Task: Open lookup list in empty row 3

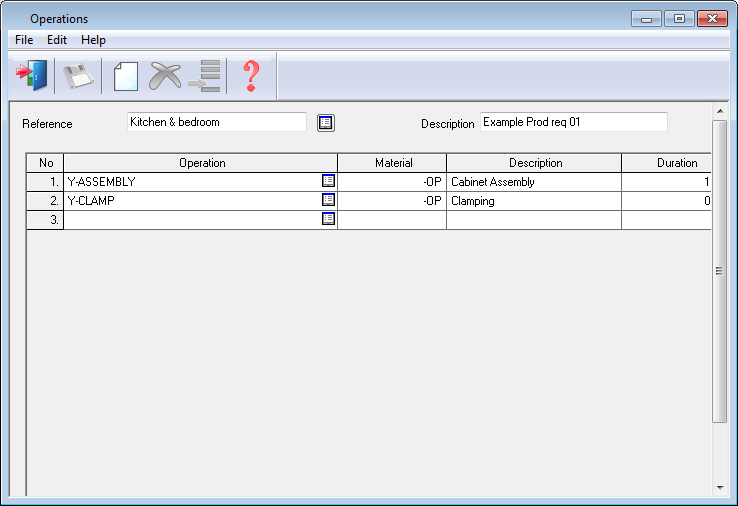Action: point(328,219)
